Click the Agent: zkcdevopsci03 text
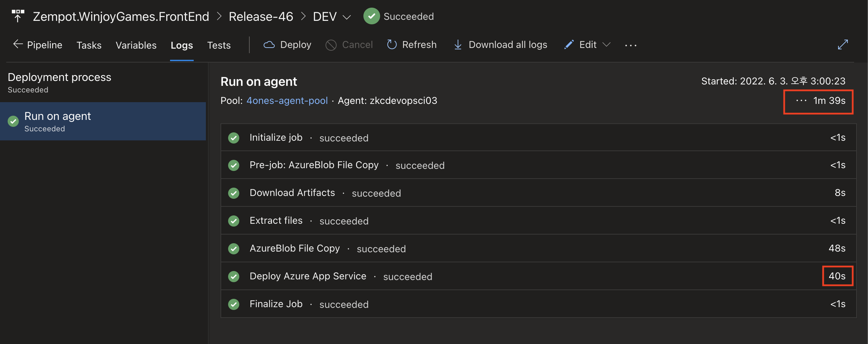The width and height of the screenshot is (868, 344). click(x=387, y=101)
